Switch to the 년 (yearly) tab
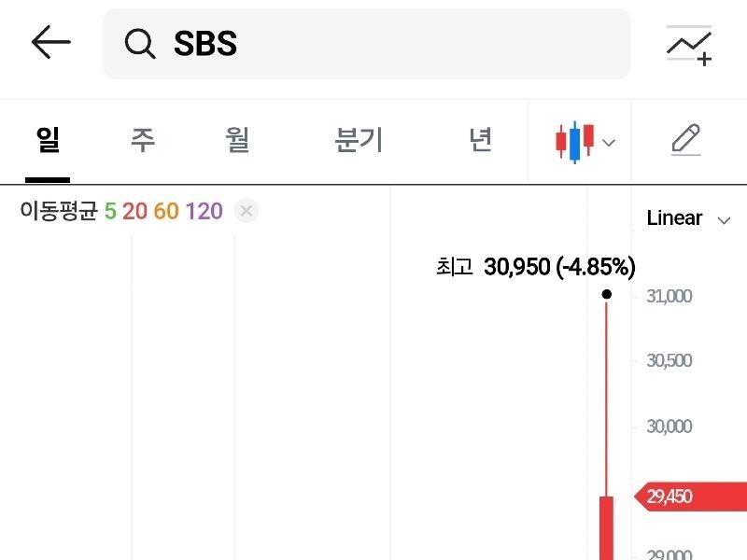The height and width of the screenshot is (560, 747). tap(480, 141)
